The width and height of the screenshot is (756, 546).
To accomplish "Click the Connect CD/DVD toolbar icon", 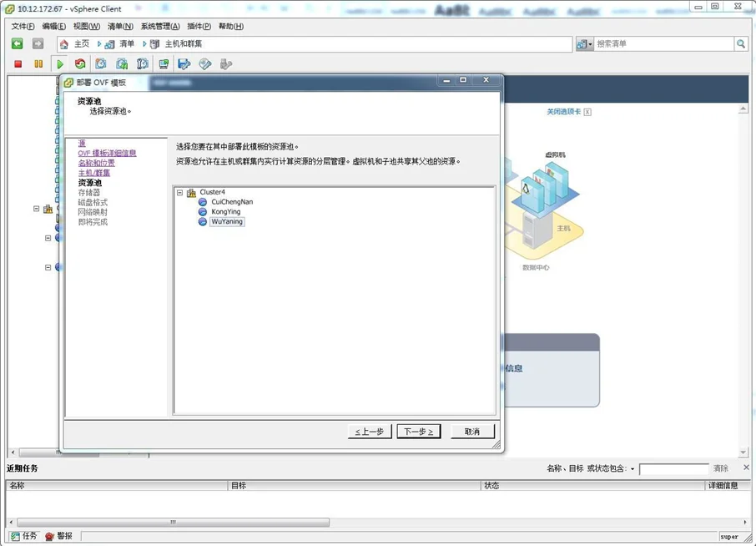I will (205, 63).
